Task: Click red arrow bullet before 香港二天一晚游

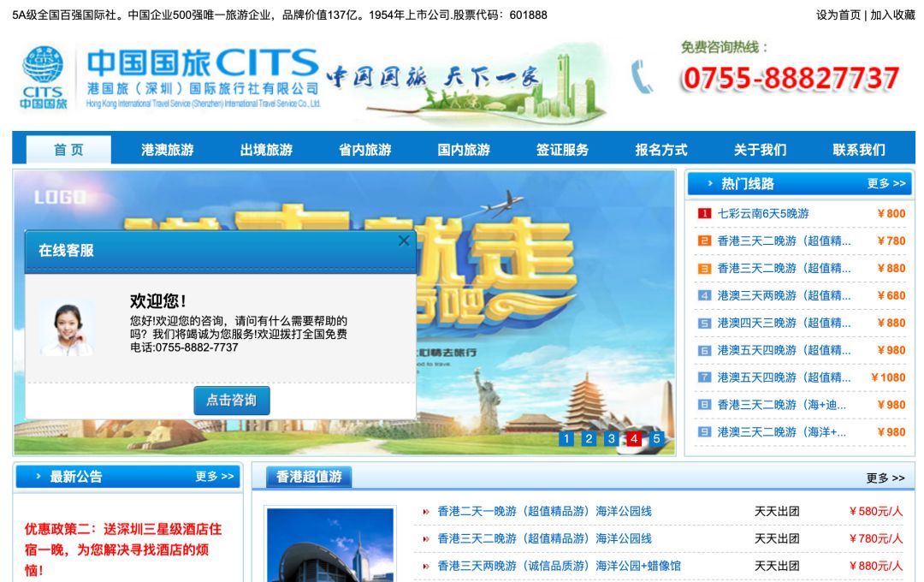Action: click(425, 512)
